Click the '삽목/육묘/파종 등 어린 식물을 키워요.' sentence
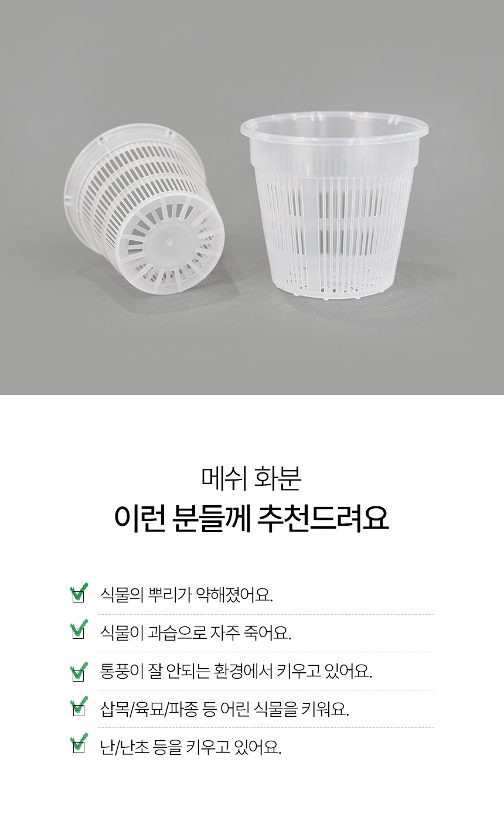The width and height of the screenshot is (504, 817). pos(225,709)
